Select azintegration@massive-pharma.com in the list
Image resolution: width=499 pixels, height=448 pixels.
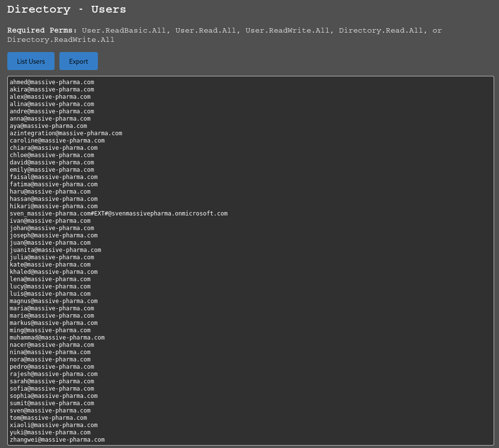(x=66, y=133)
